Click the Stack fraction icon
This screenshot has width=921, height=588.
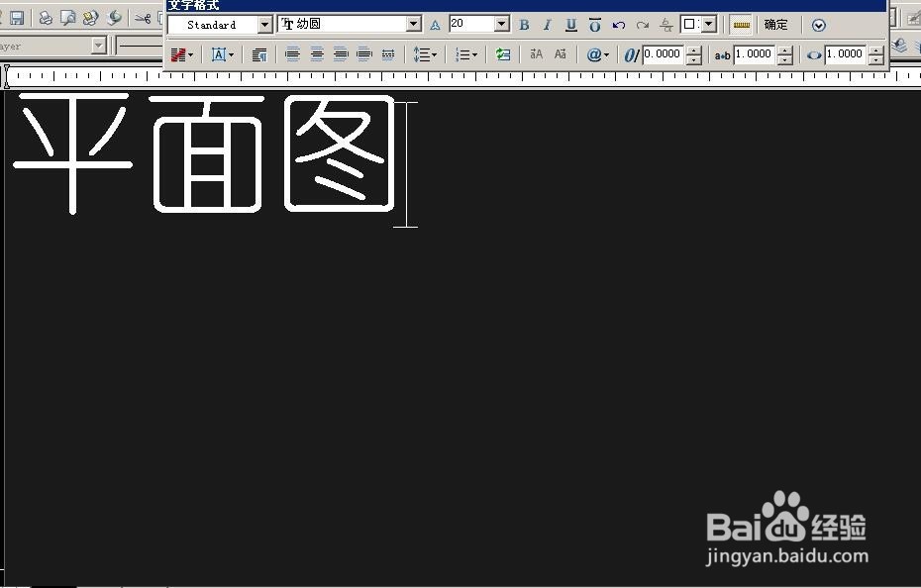[x=666, y=25]
